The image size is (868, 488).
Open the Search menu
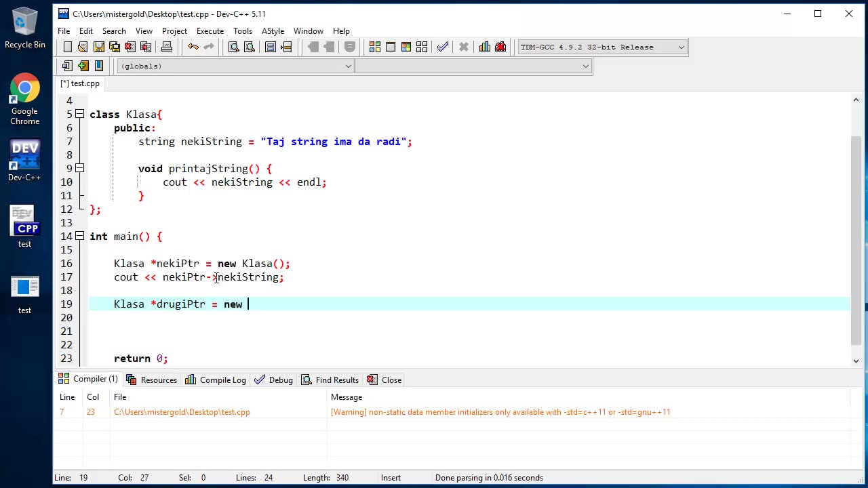pos(114,31)
